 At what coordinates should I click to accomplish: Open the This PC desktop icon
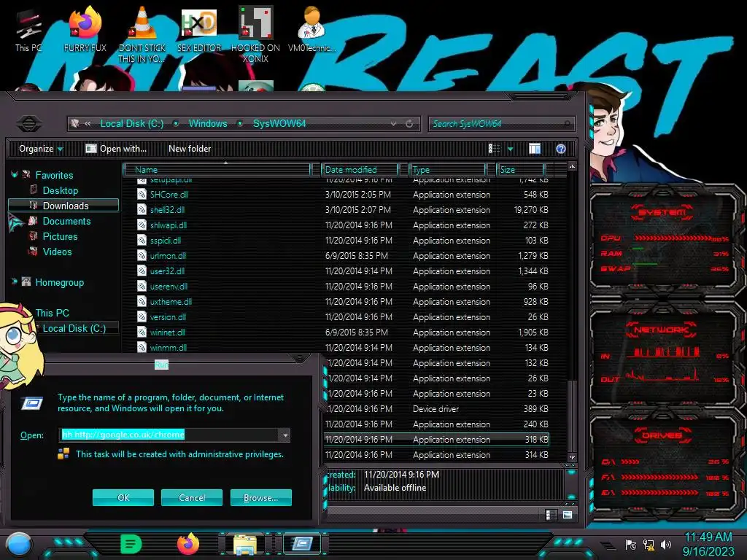click(x=28, y=29)
